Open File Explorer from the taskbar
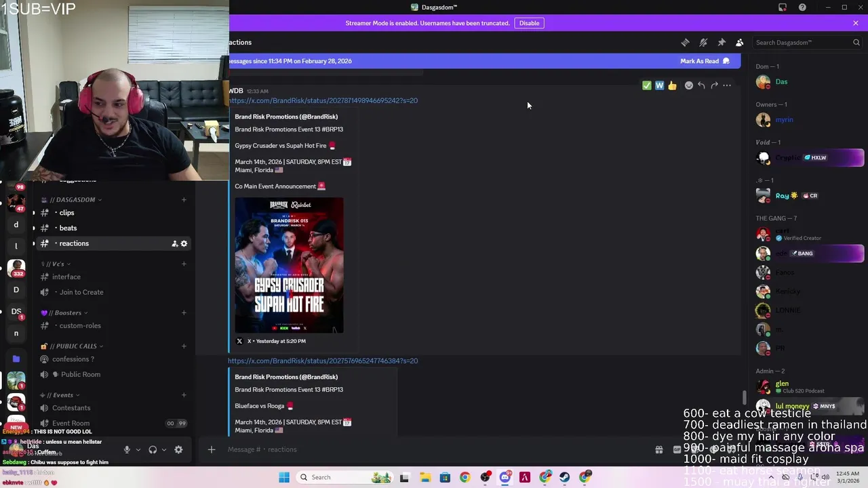This screenshot has height=488, width=868. click(x=425, y=477)
